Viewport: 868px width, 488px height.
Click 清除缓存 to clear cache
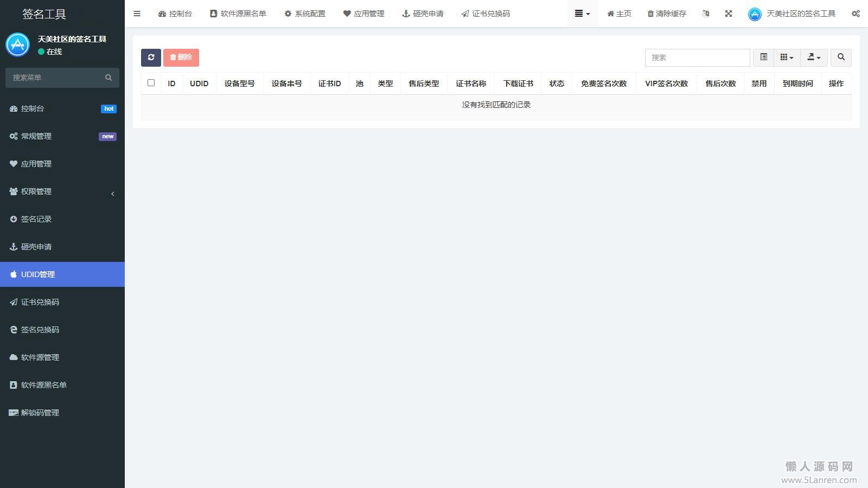click(667, 14)
